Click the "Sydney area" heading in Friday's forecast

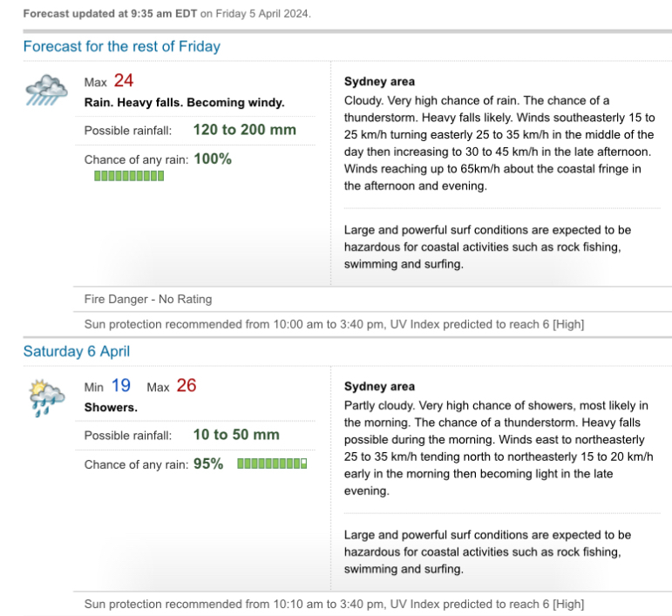click(x=379, y=82)
